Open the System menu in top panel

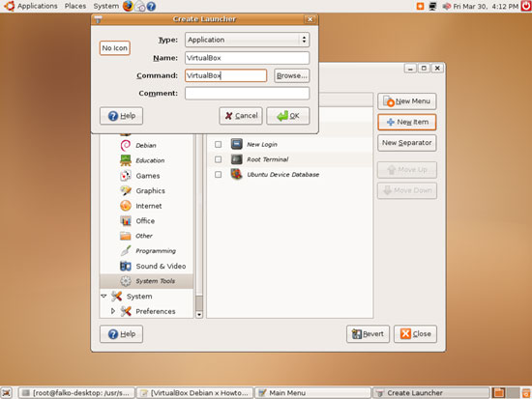[x=106, y=6]
